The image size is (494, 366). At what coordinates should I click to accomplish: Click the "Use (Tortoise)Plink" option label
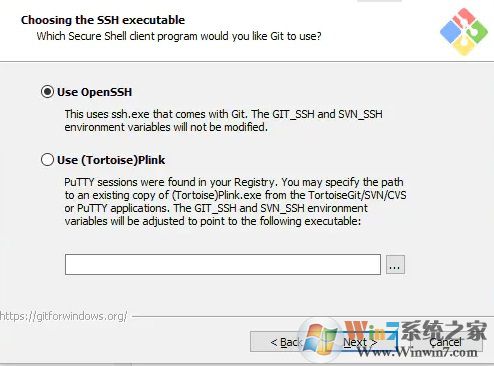click(x=111, y=160)
